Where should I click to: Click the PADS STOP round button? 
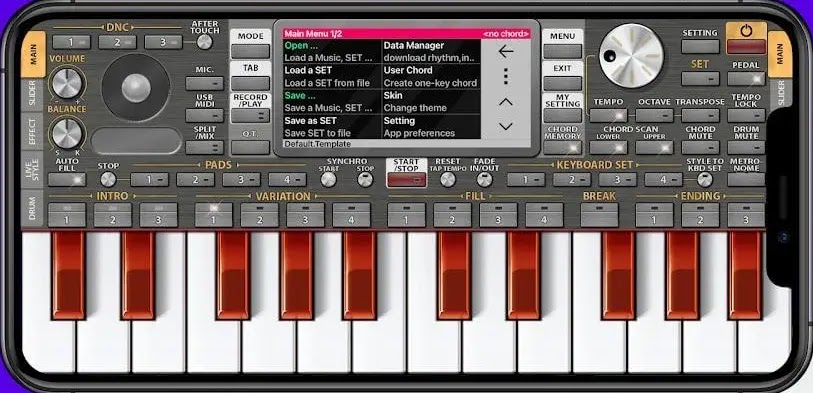click(108, 179)
